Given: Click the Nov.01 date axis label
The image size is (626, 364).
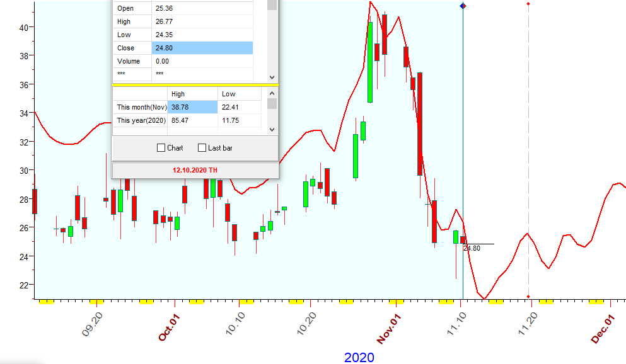Looking at the screenshot, I should point(390,328).
